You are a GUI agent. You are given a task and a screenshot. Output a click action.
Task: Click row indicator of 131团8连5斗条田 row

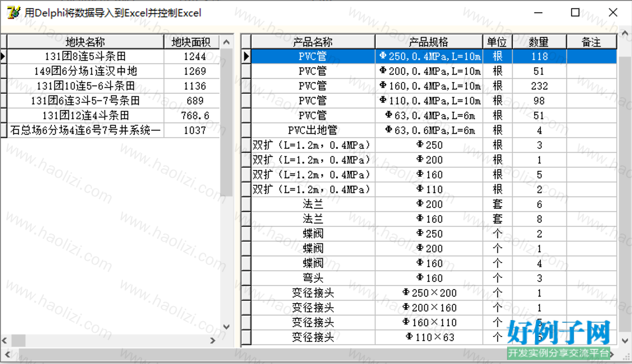(3, 56)
